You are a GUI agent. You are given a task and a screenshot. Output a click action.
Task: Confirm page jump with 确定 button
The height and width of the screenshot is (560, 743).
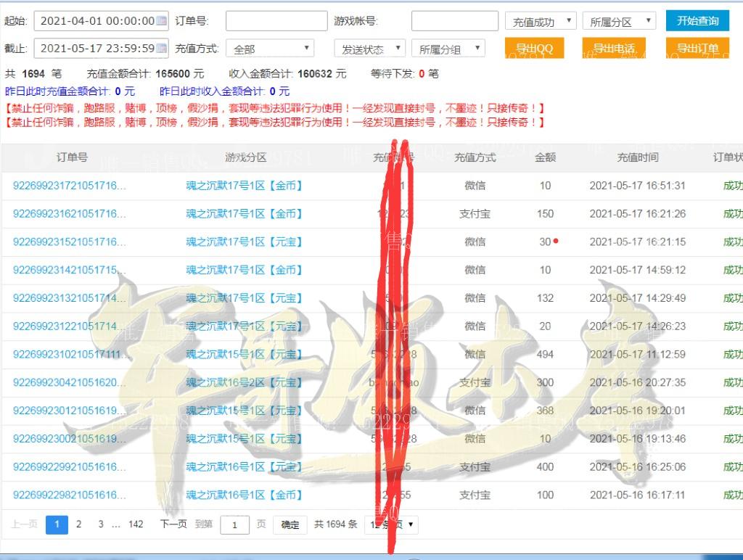pyautogui.click(x=290, y=524)
